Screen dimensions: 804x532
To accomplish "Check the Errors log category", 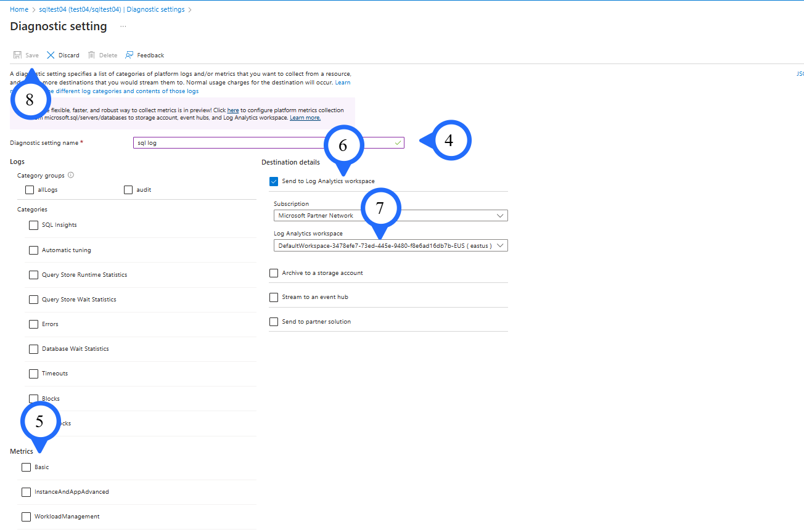I will coord(33,324).
